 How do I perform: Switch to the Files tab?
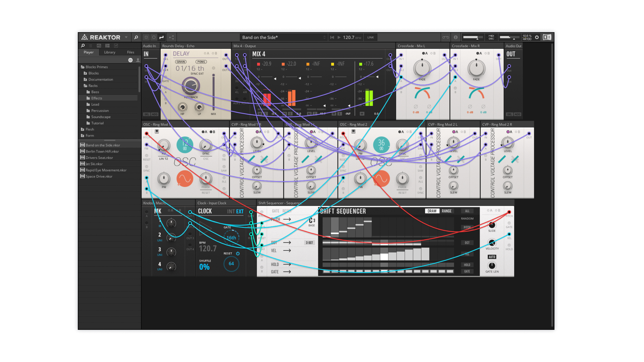(130, 52)
